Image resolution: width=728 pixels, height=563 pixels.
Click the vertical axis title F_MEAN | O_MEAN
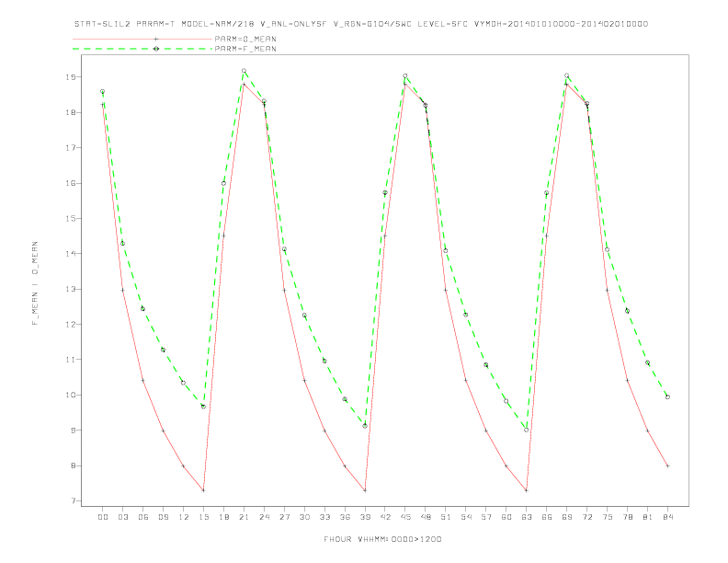pos(35,283)
